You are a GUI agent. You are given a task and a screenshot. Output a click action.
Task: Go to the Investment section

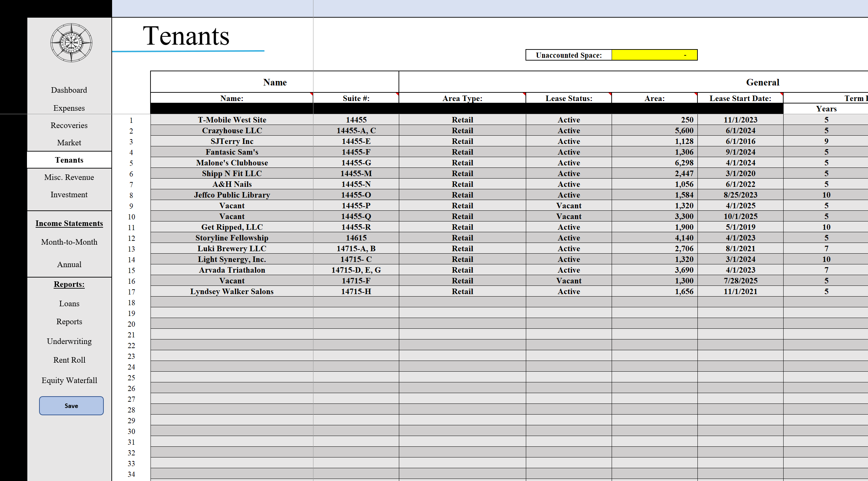(x=69, y=194)
